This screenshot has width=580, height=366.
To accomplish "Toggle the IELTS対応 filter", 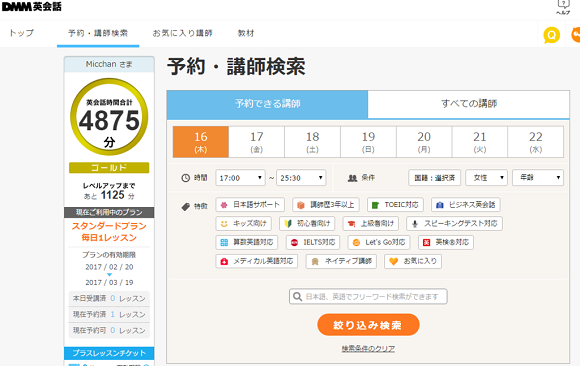I will (313, 242).
